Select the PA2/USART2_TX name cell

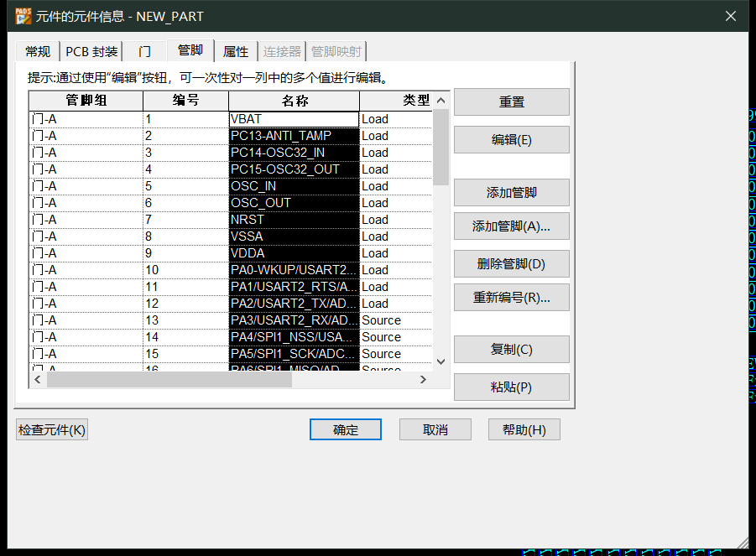pyautogui.click(x=295, y=304)
